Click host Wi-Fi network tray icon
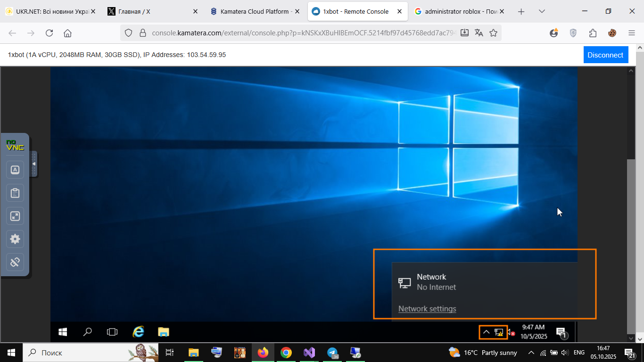Viewport: 644px width, 362px height. pos(543,353)
